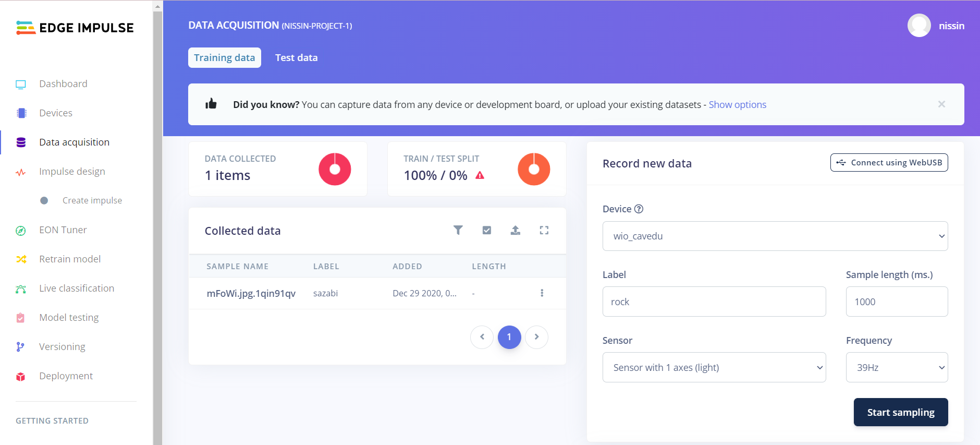Click the Start sampling button
This screenshot has width=980, height=445.
(x=901, y=412)
